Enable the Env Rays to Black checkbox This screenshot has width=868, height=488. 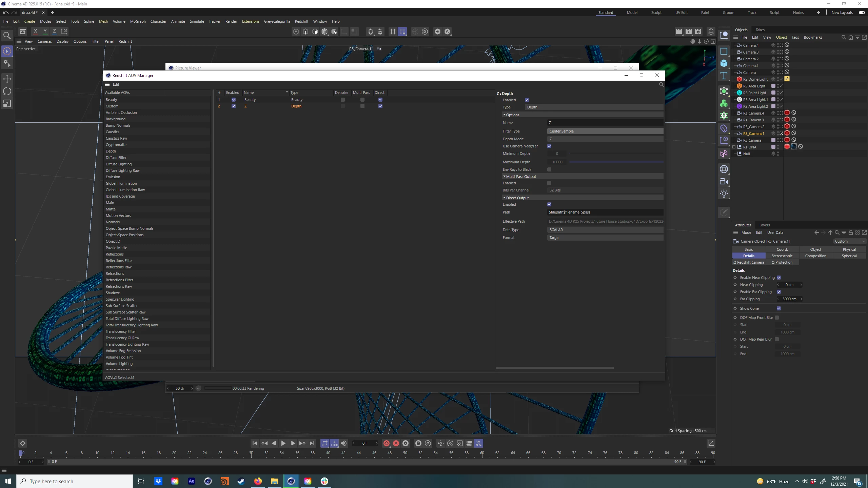(549, 169)
